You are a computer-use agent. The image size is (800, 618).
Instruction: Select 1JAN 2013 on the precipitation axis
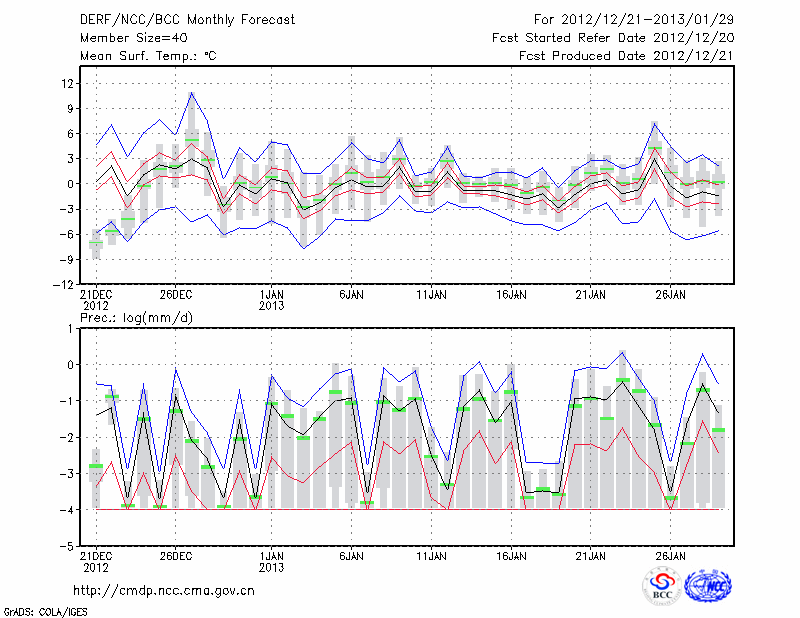coord(271,561)
